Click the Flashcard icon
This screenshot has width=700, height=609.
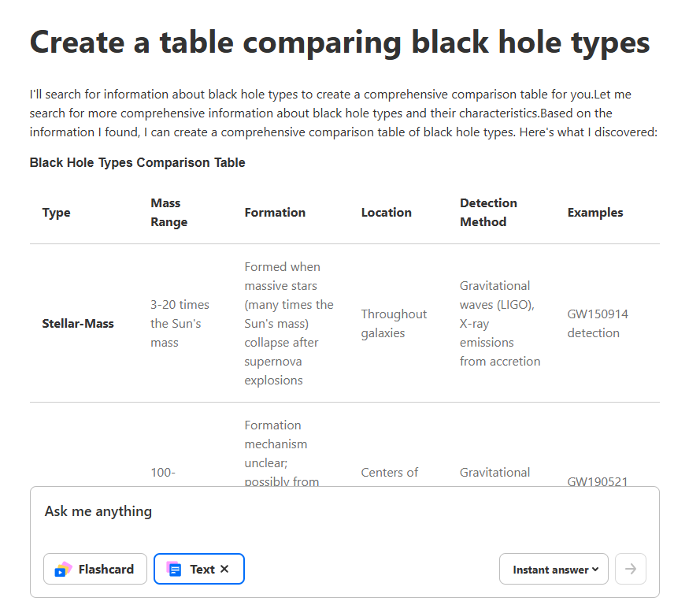tap(63, 569)
